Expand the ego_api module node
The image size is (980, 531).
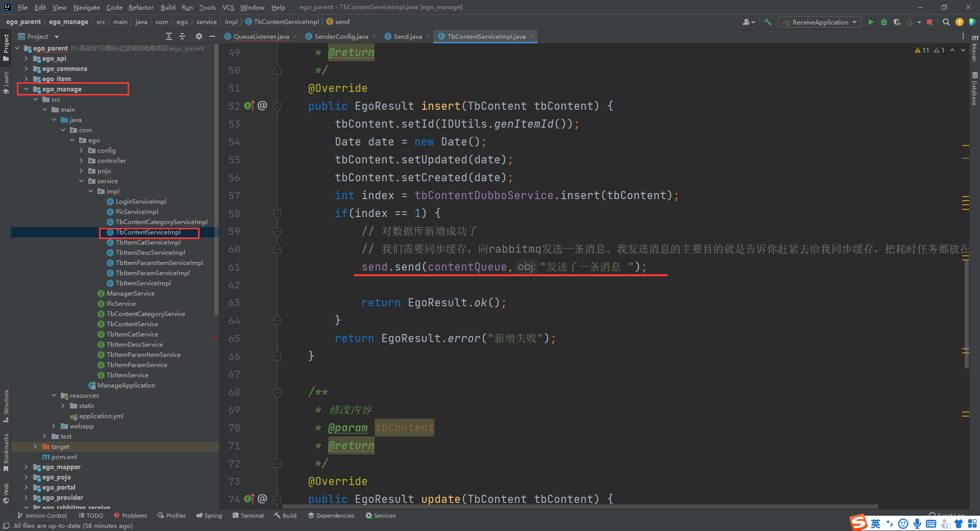pyautogui.click(x=26, y=58)
